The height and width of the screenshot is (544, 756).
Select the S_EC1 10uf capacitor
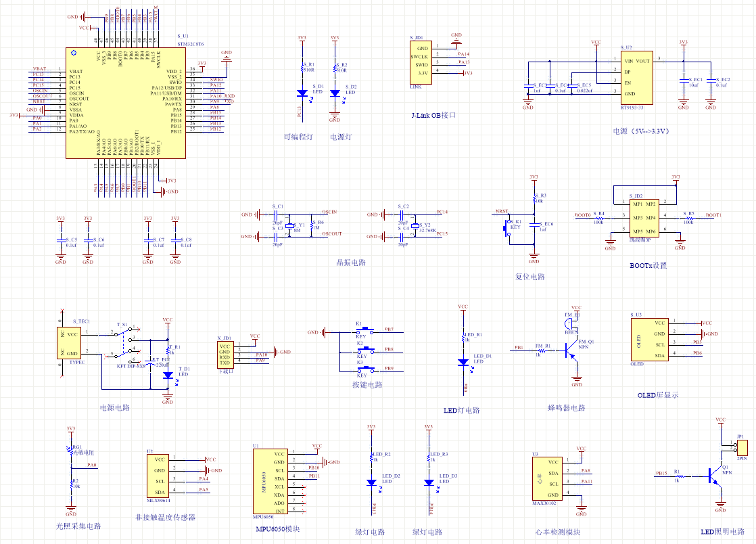coord(683,81)
